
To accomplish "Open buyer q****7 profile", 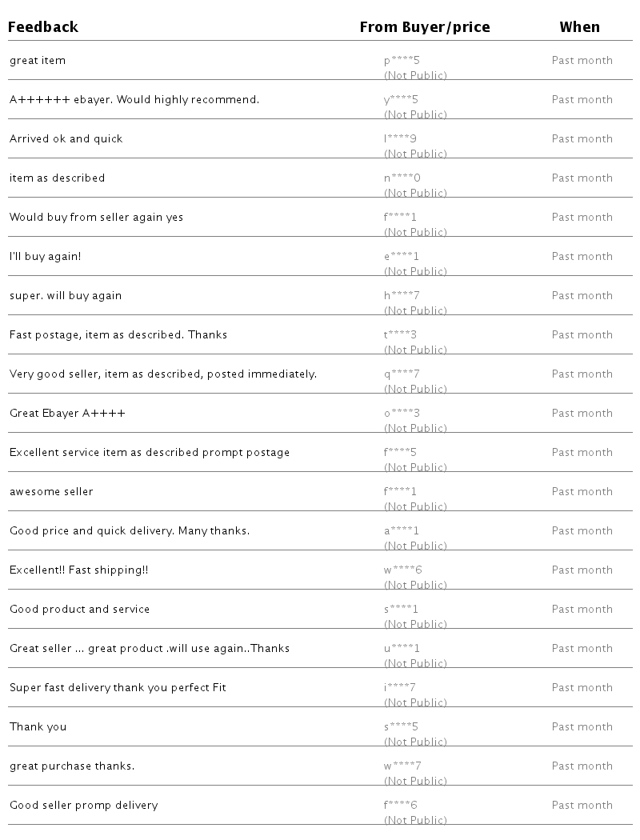I will pos(402,374).
